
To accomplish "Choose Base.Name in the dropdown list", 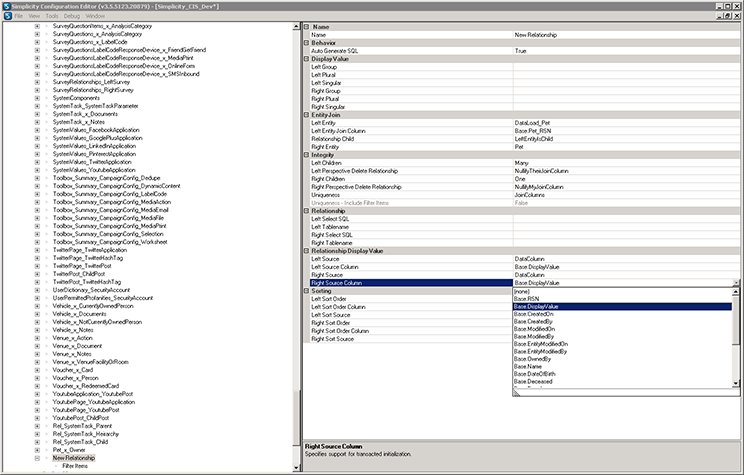I will 622,366.
